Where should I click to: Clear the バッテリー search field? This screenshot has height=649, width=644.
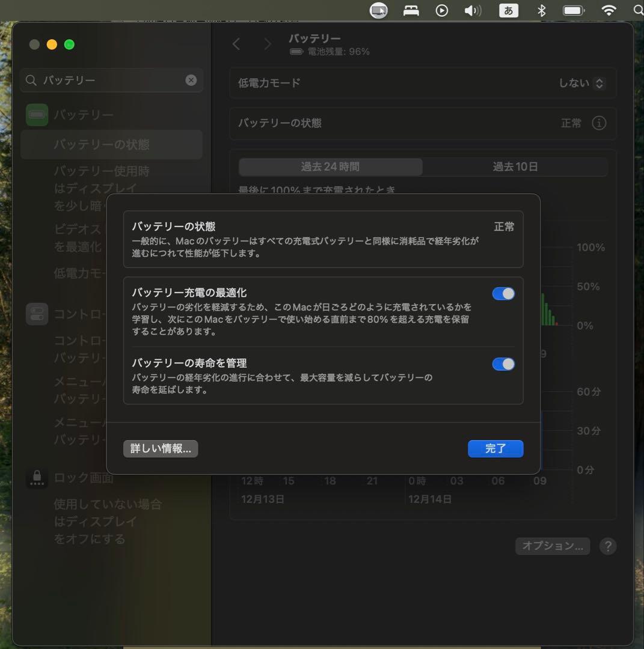[x=191, y=80]
